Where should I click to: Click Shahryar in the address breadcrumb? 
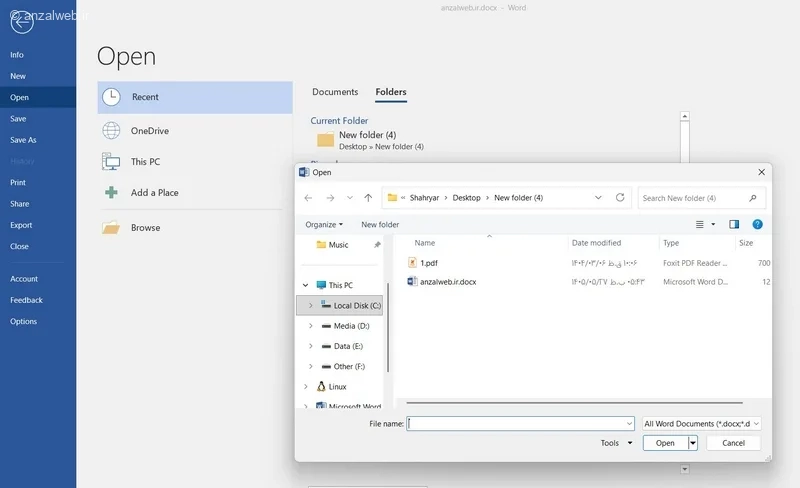[x=424, y=198]
